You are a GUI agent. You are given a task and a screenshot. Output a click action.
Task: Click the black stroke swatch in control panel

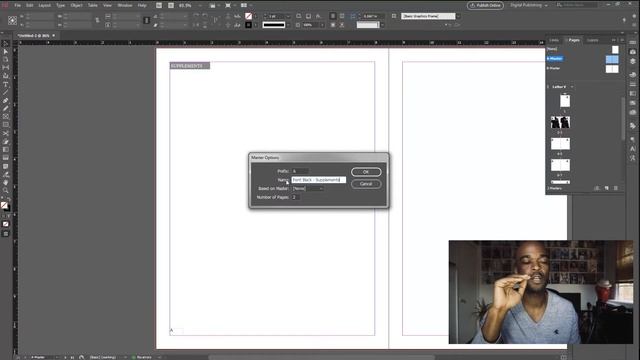coord(248,25)
